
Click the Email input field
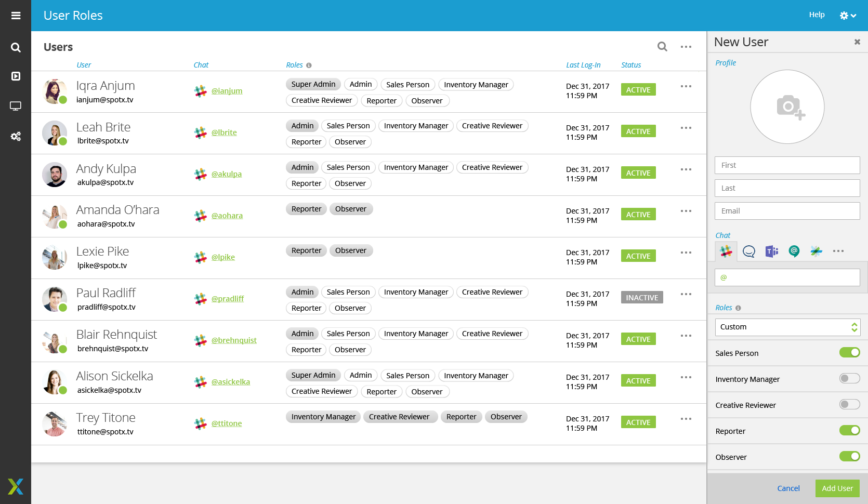[x=787, y=211]
